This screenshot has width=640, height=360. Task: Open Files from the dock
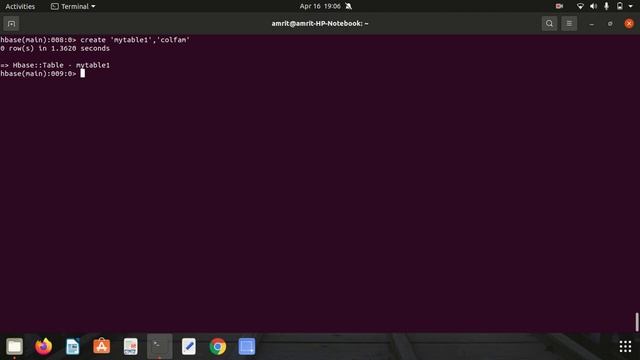pyautogui.click(x=14, y=347)
